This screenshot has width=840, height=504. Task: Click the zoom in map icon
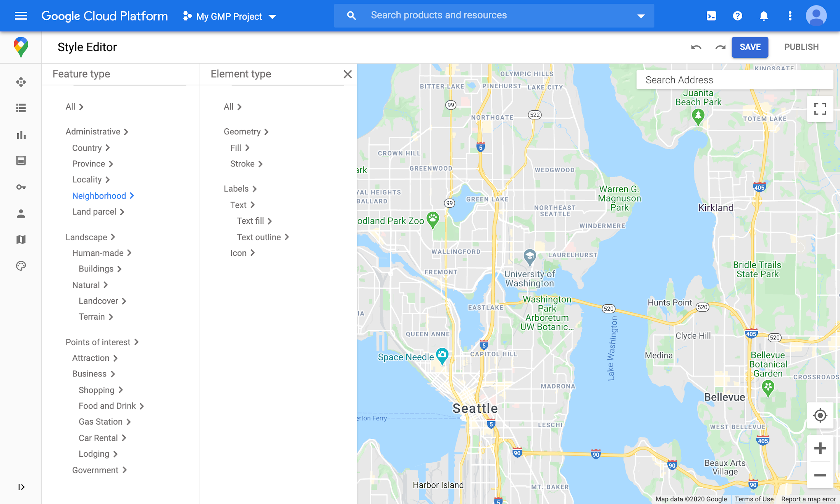coord(820,448)
